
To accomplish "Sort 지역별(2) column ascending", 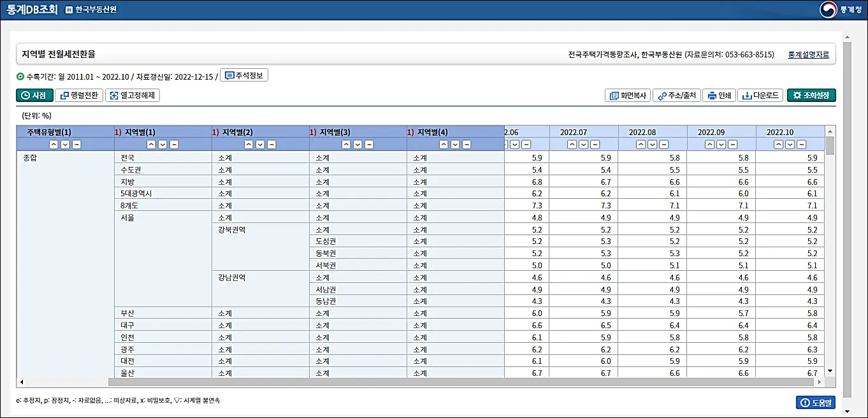I will [249, 145].
